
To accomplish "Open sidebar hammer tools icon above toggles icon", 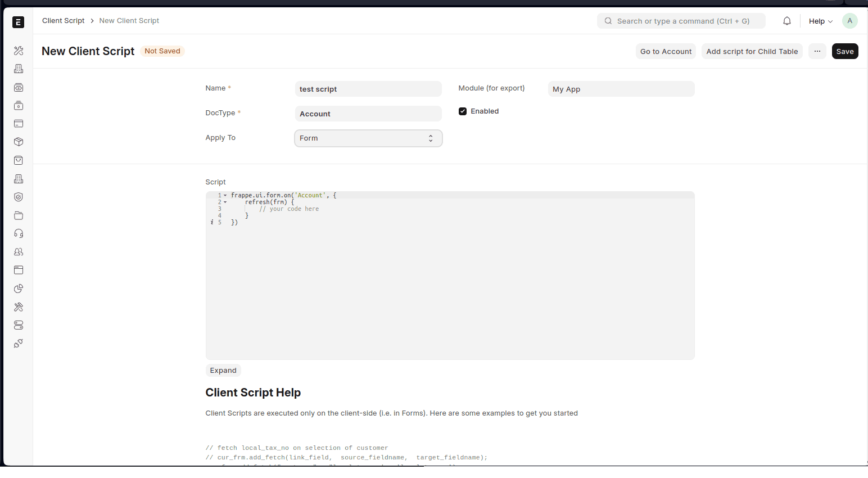I will pos(19,307).
